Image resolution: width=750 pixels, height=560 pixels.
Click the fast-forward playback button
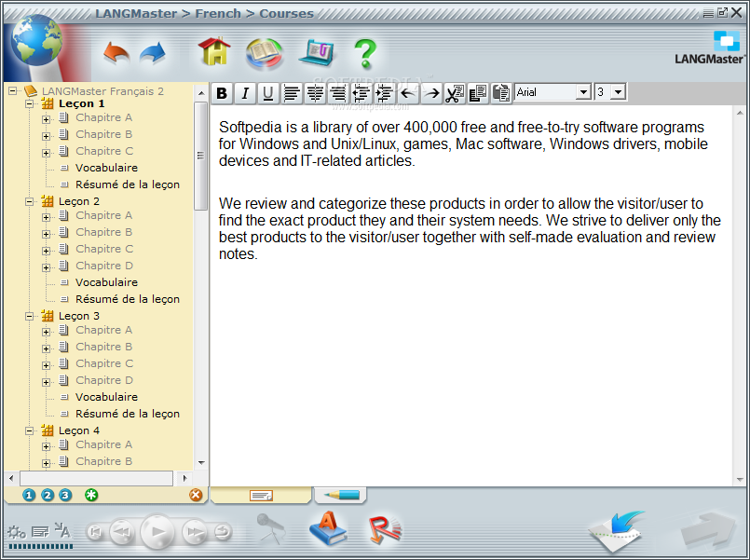(194, 532)
